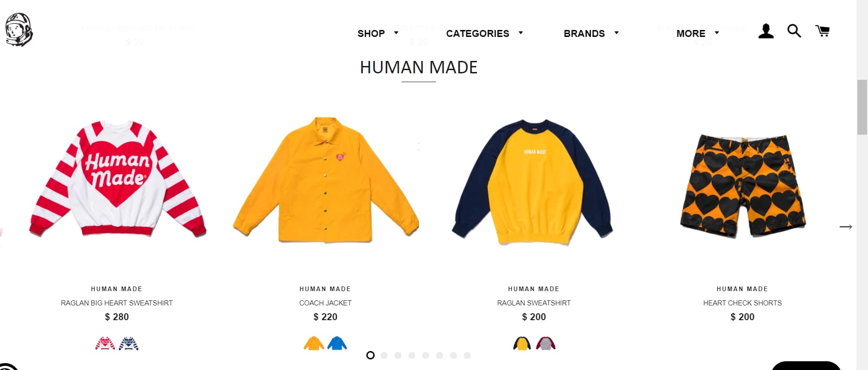Screen dimensions: 868x370
Task: Click the search magnifier icon
Action: [x=794, y=31]
